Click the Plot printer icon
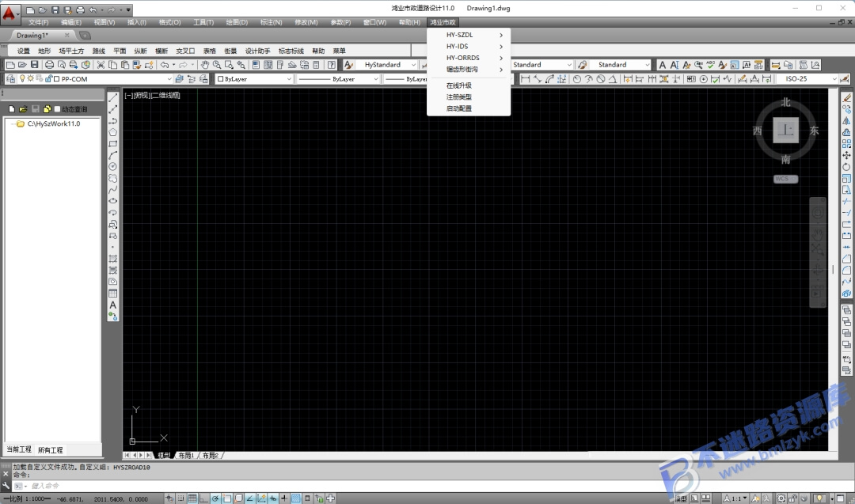Viewport: 855px width, 504px height. point(50,65)
